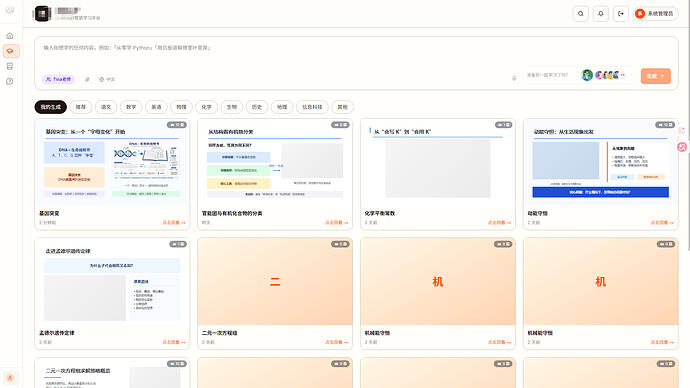Switch to the 其他 tab
This screenshot has width=690, height=388.
coord(342,107)
